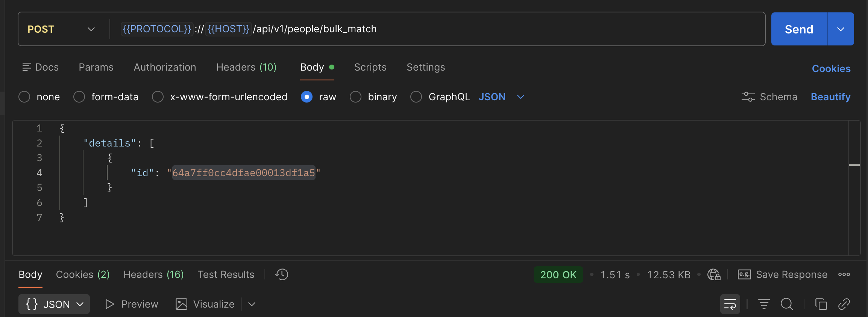Viewport: 868px width, 317px height.
Task: Click the network globe lock icon
Action: pos(713,275)
